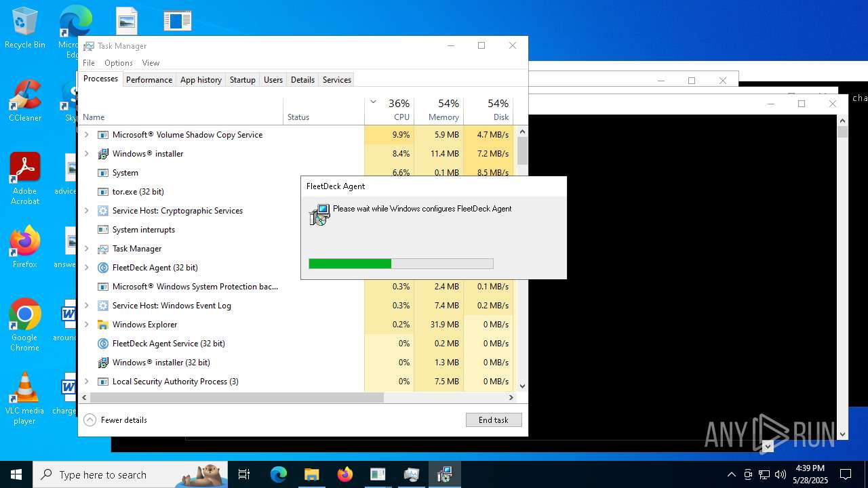Screen dimensions: 868x488
Task: Open Task View on the taskbar
Action: [244, 474]
